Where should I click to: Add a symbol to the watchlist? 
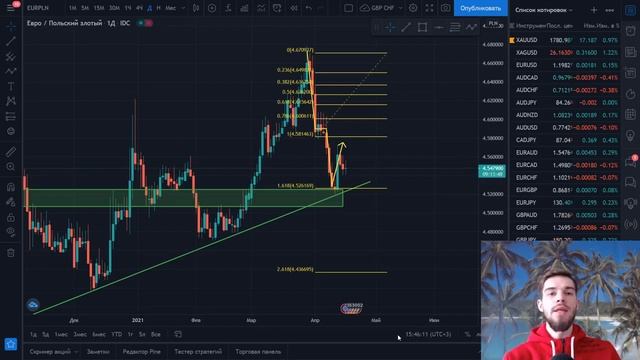(594, 10)
